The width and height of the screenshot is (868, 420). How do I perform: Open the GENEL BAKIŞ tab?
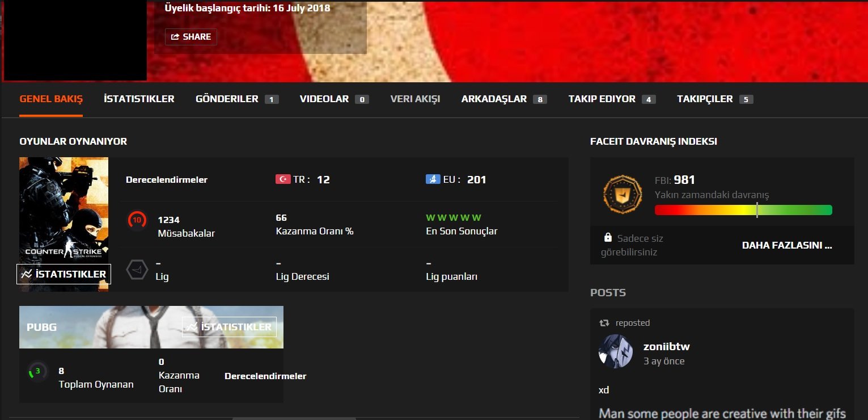click(51, 99)
